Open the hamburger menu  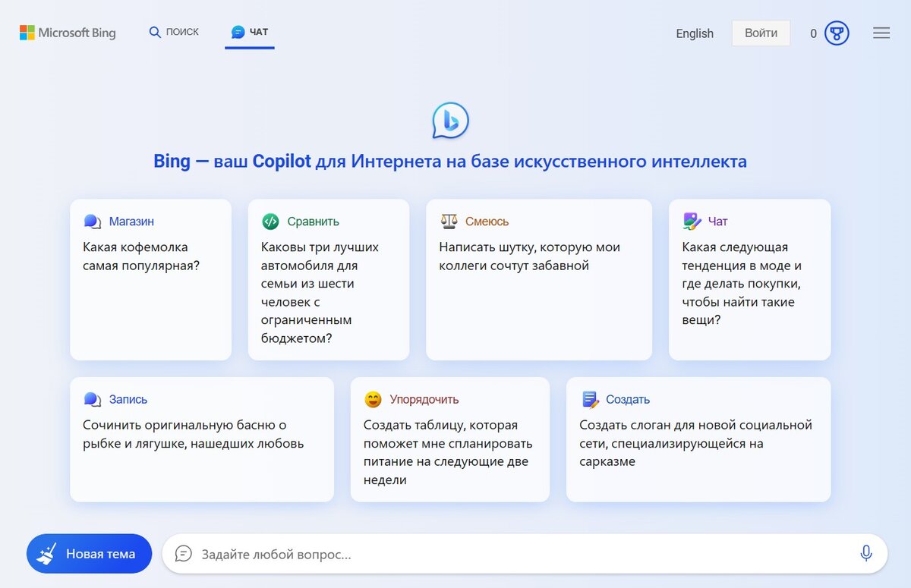[881, 33]
